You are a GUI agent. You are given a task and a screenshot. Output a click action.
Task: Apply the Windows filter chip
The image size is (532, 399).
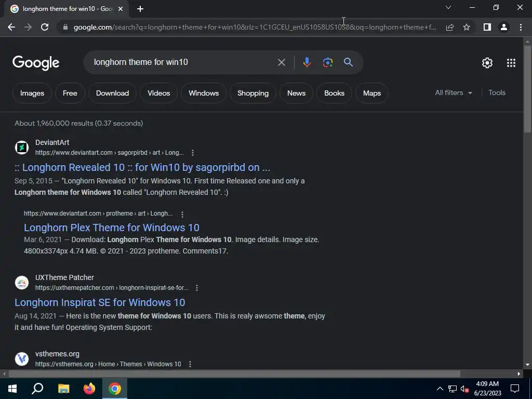tap(204, 93)
